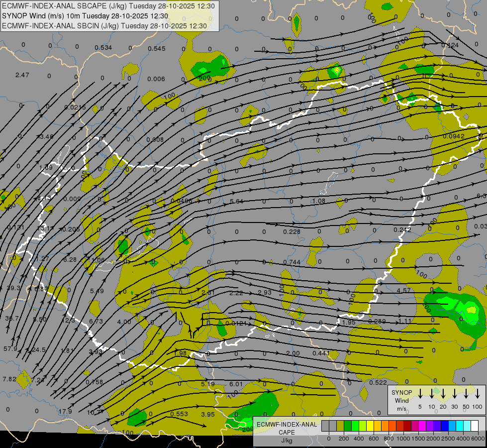Click CAPE legend tick label 1000
487x448 pixels.
(403, 439)
